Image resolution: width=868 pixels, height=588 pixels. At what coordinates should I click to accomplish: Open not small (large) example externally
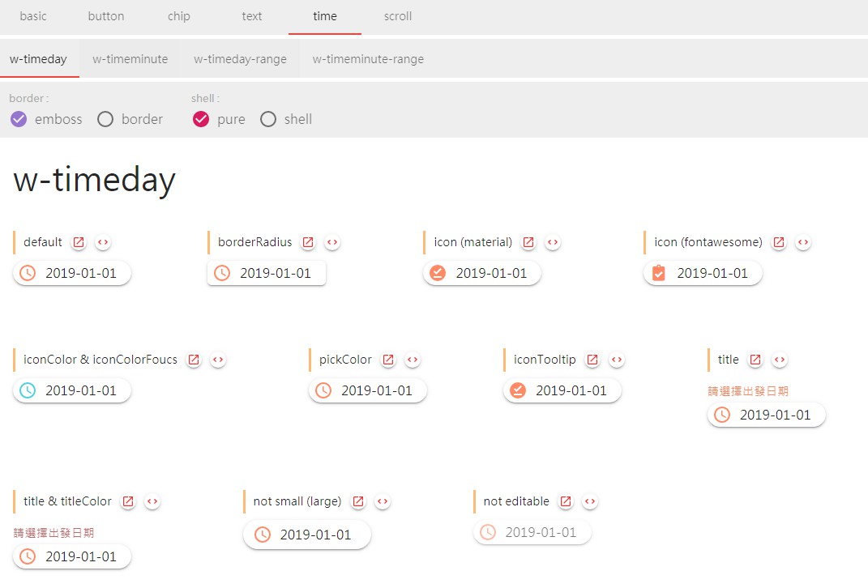(358, 501)
